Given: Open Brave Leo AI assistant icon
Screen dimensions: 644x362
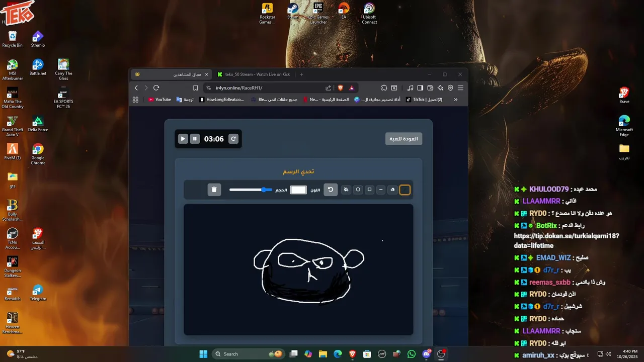Looking at the screenshot, I should [440, 87].
